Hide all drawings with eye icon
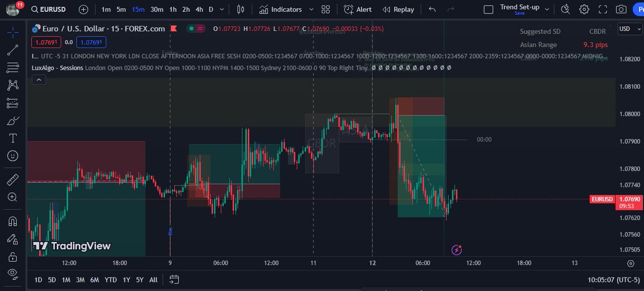 click(x=13, y=274)
